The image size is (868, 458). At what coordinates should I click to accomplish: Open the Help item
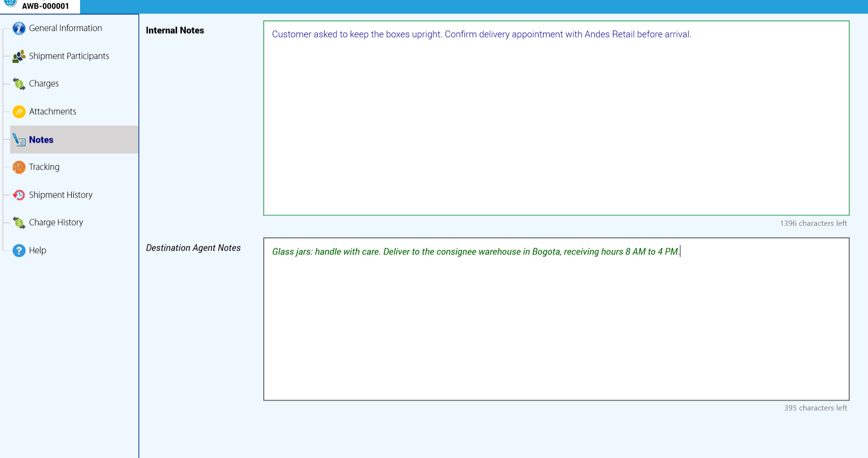[38, 250]
